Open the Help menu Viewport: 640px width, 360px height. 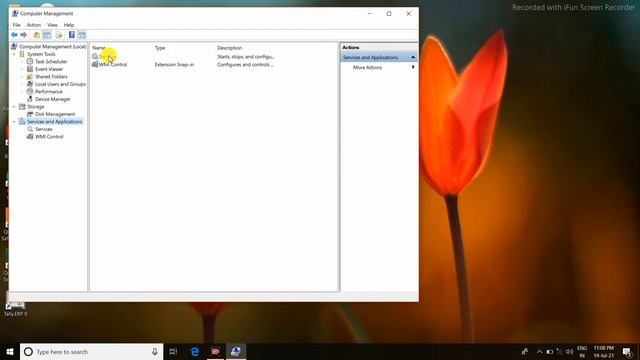(69, 25)
